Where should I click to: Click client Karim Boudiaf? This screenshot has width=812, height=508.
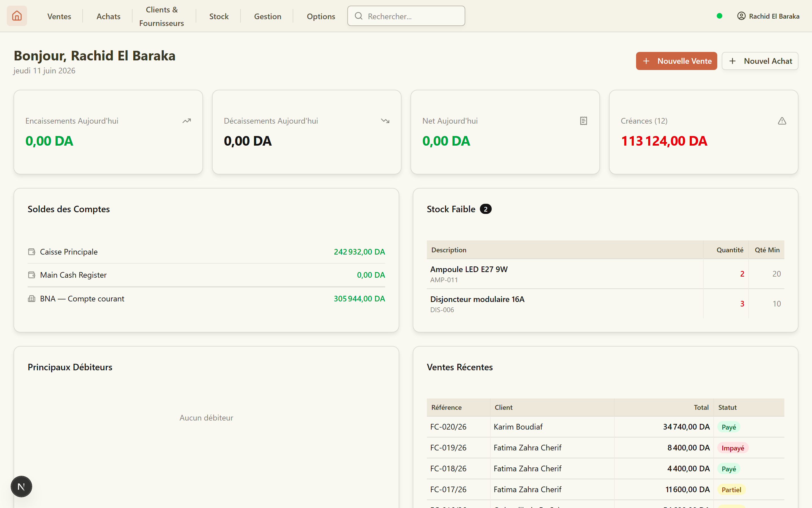click(x=518, y=427)
